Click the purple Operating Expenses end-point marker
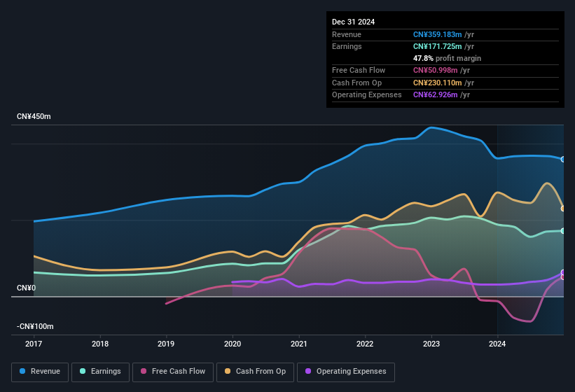The height and width of the screenshot is (392, 575). coord(563,272)
